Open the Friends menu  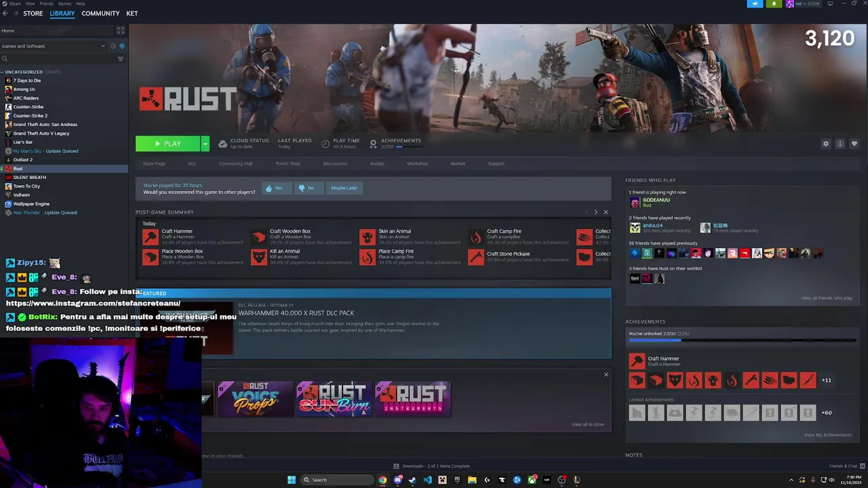(x=46, y=3)
